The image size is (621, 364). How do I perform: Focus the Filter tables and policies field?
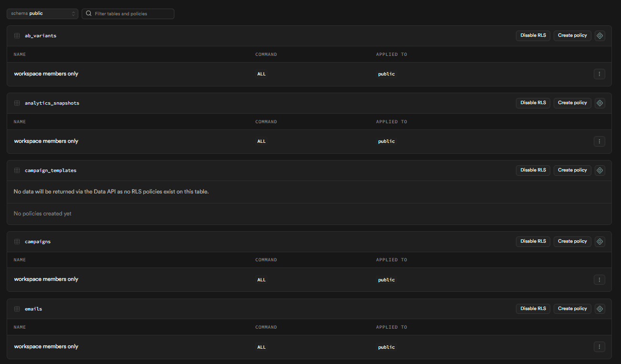coord(128,13)
